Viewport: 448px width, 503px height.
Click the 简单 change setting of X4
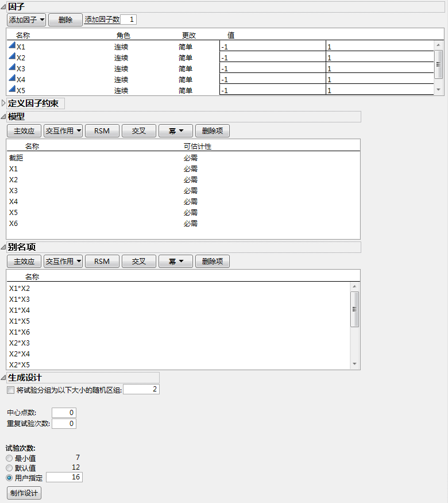click(x=186, y=79)
